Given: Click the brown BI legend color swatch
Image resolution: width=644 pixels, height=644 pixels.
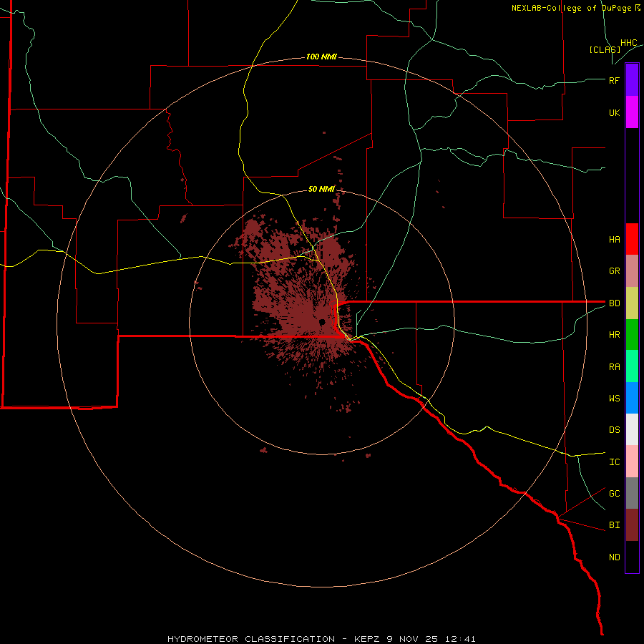Looking at the screenshot, I should (632, 525).
